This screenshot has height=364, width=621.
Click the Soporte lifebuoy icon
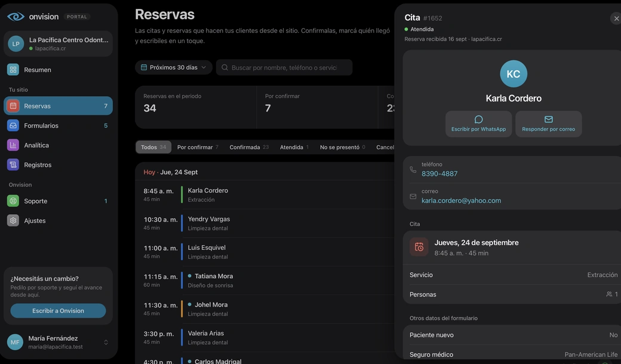coord(13,201)
